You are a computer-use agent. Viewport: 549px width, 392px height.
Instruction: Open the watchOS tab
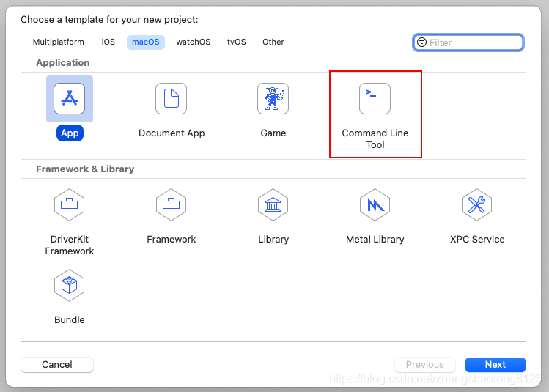[194, 42]
